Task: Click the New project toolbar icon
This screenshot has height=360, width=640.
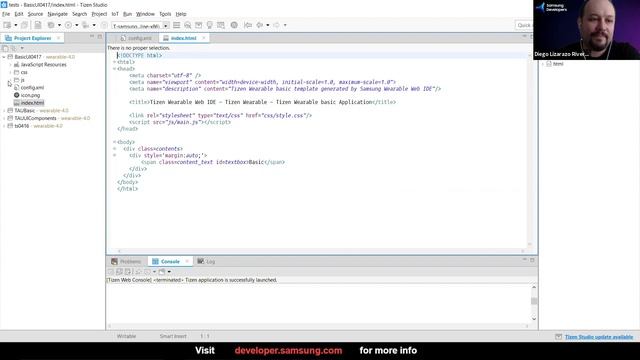Action: (7, 25)
